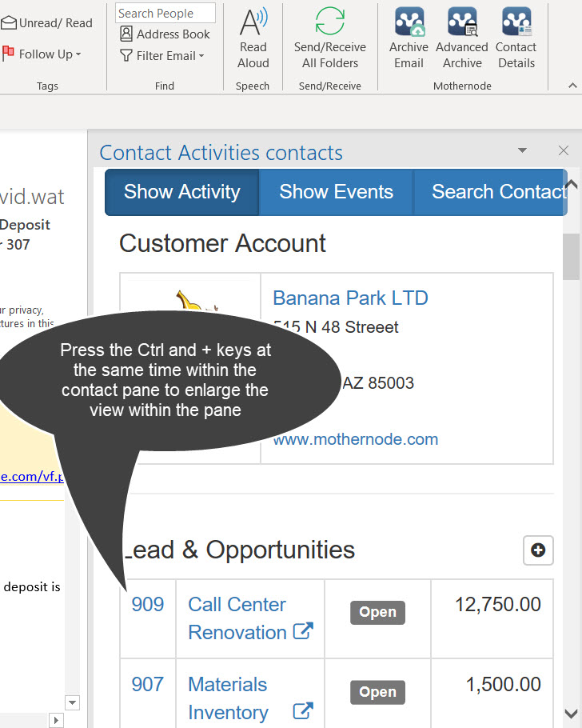Open Materials Inventory opportunity

(228, 698)
